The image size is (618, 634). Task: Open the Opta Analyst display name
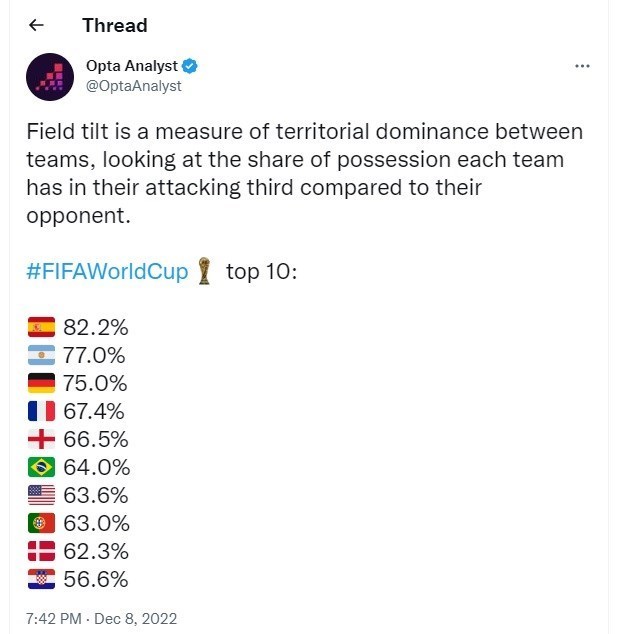(131, 66)
